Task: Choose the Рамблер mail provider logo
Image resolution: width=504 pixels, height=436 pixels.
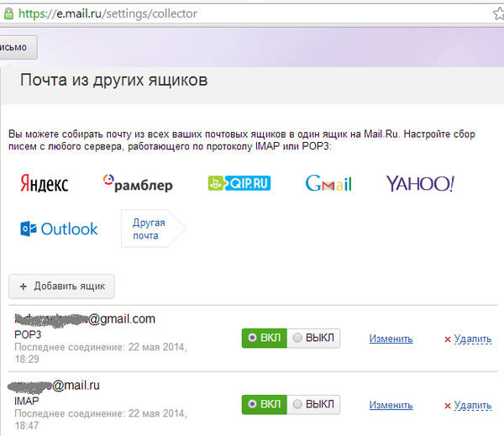Action: coord(138,184)
